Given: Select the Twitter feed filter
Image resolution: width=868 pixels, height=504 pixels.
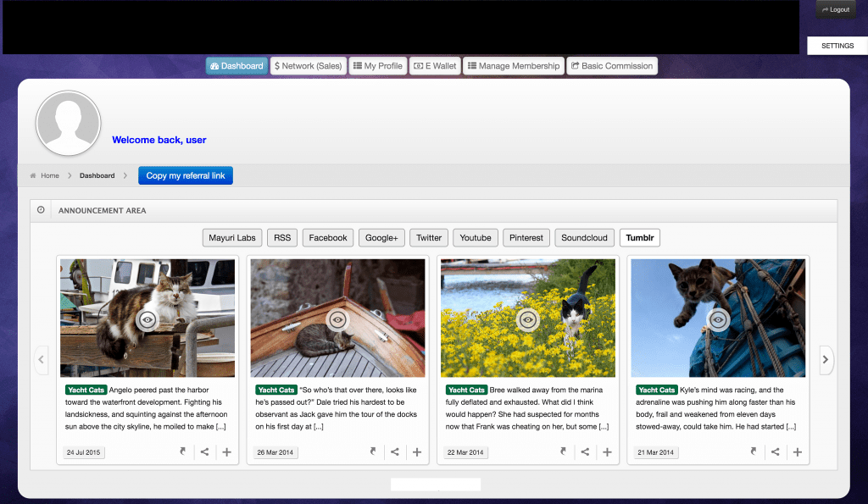Looking at the screenshot, I should pos(429,238).
